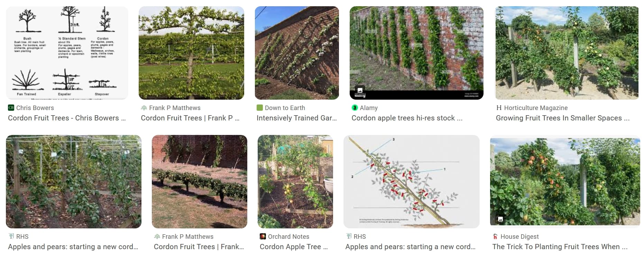Click the Chris Bowers favicon icon

(11, 108)
